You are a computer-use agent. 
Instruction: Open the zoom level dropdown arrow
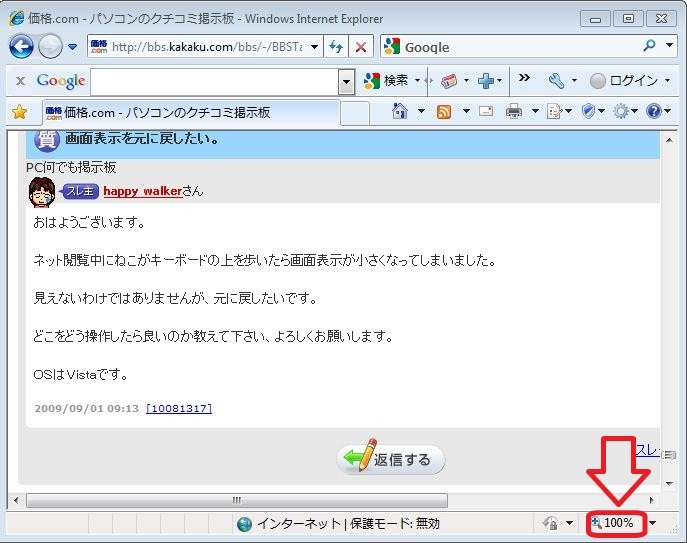pyautogui.click(x=652, y=523)
